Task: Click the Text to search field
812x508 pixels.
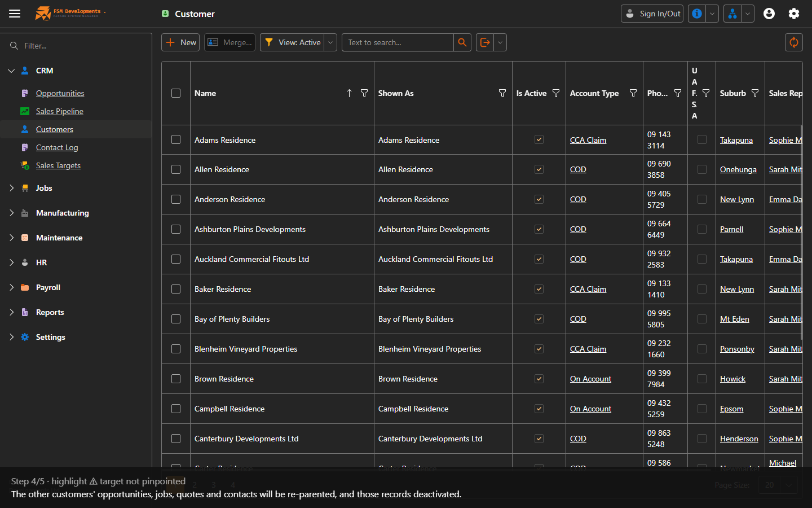Action: coord(398,42)
